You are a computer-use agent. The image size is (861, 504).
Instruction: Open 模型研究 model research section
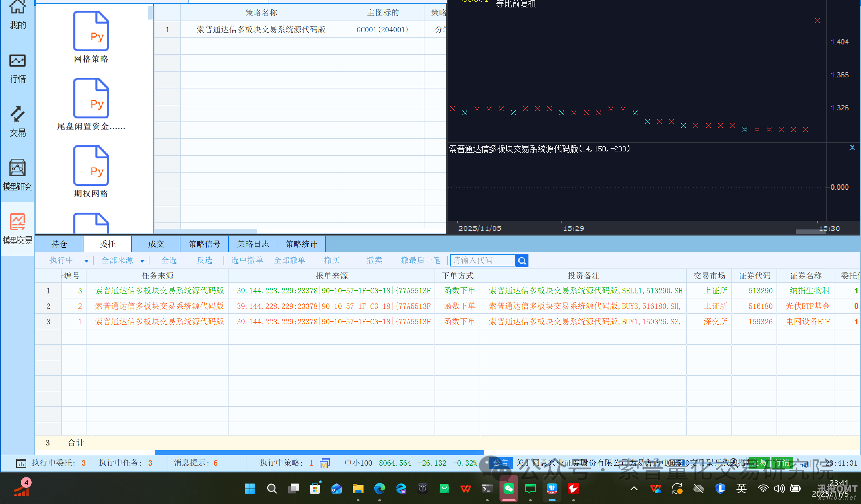(17, 176)
